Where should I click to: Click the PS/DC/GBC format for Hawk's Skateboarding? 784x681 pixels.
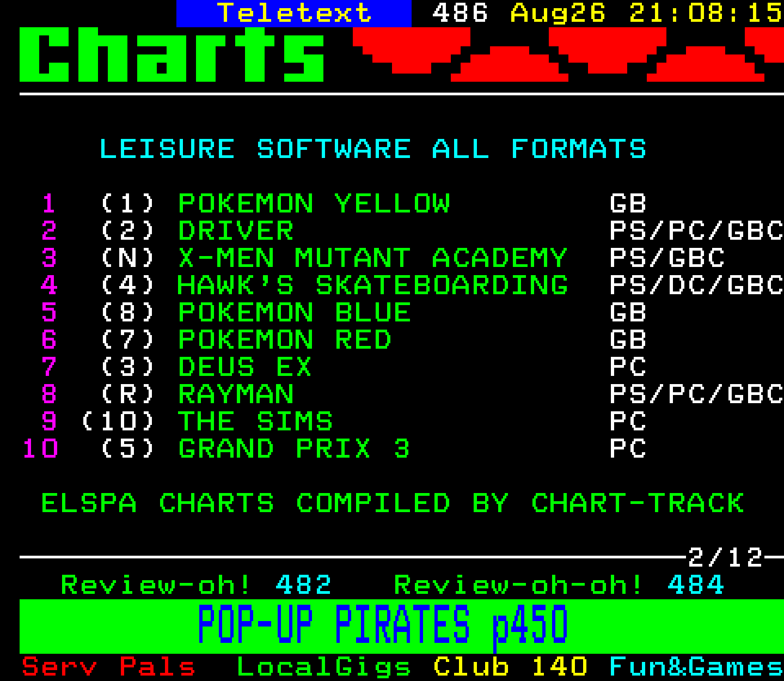pyautogui.click(x=696, y=285)
